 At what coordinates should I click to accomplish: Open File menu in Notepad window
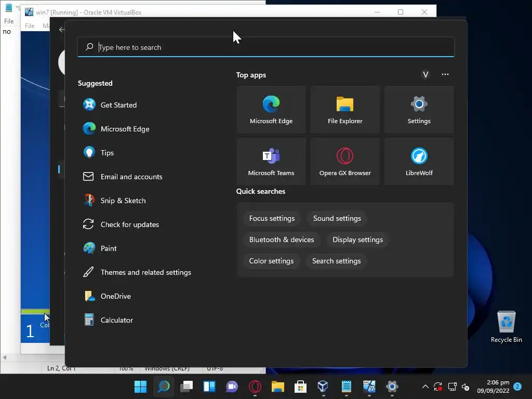(x=9, y=21)
